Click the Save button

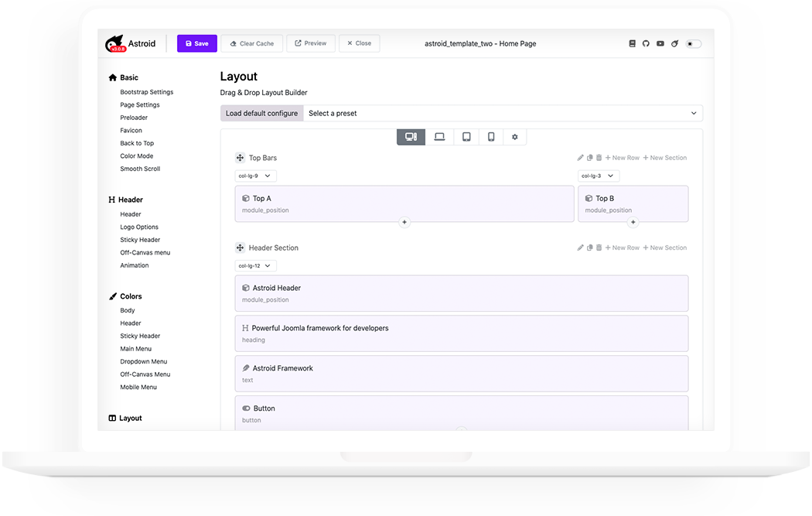click(x=196, y=43)
